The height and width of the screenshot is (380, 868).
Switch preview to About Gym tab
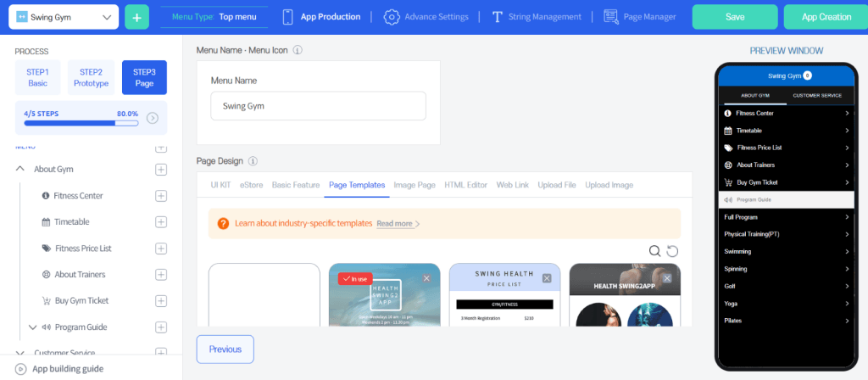pos(755,95)
